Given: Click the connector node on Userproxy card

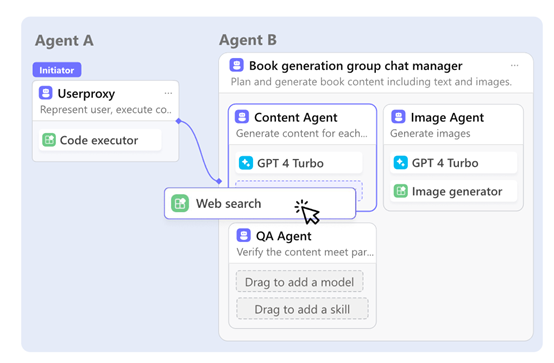Looking at the screenshot, I should (x=178, y=121).
